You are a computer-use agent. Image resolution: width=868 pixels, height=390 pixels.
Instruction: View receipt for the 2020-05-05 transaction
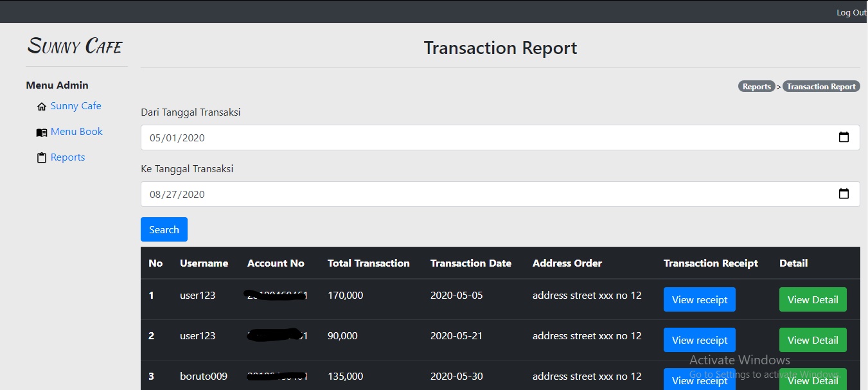click(x=699, y=299)
